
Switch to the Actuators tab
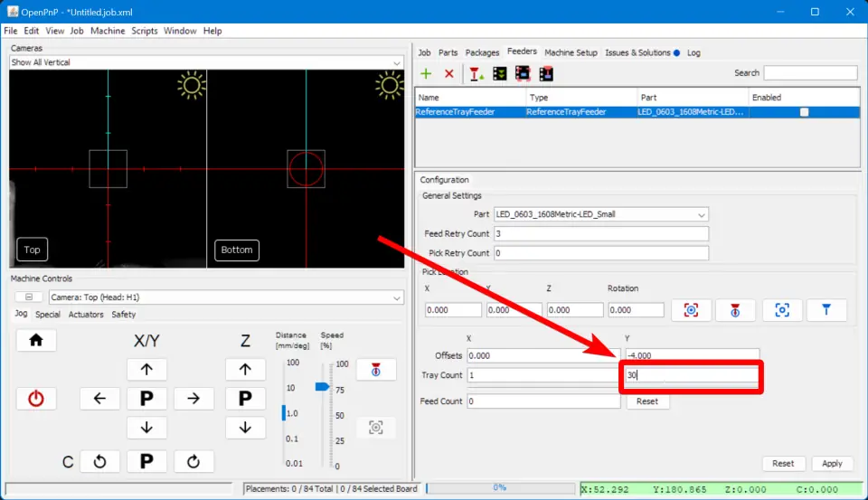(x=86, y=315)
